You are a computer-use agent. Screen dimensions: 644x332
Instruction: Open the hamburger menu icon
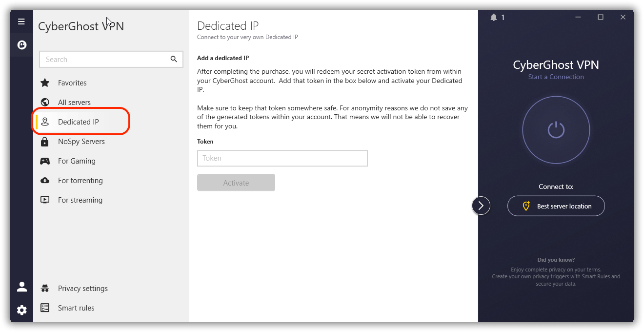(21, 21)
